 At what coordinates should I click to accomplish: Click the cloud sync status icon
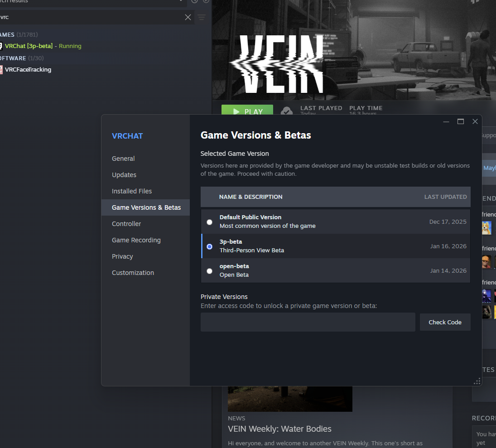pos(286,111)
